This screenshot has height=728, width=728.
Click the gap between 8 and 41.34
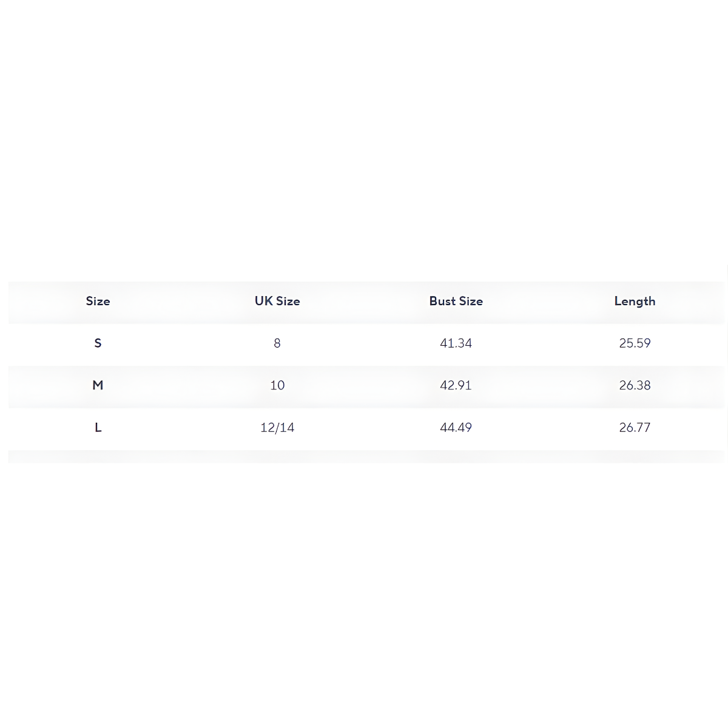coord(366,343)
